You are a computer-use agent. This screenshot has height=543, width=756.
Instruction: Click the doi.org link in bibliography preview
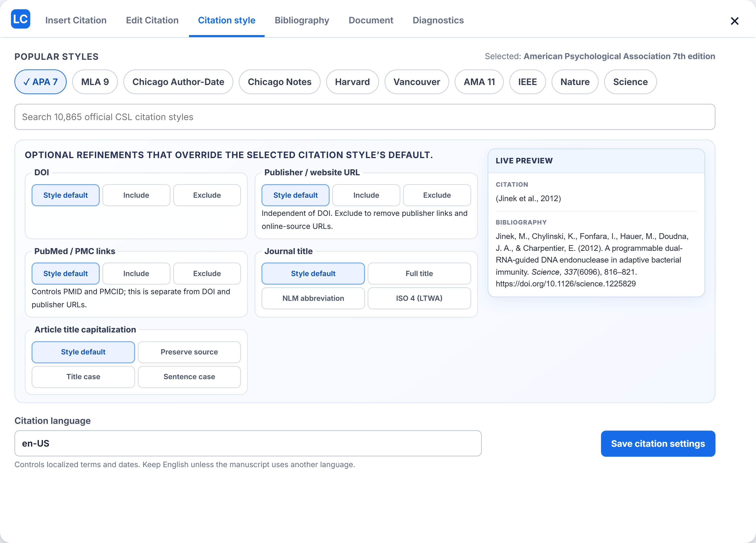tap(566, 284)
